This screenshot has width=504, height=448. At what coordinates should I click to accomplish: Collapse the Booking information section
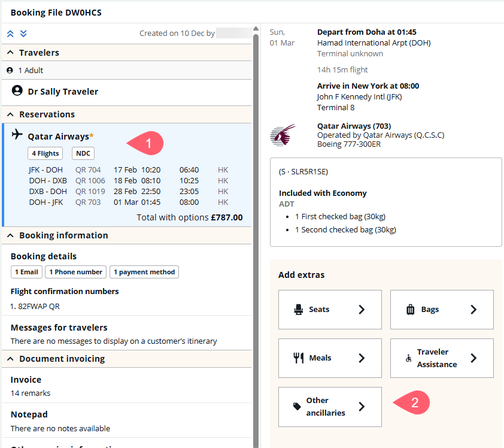(x=10, y=235)
